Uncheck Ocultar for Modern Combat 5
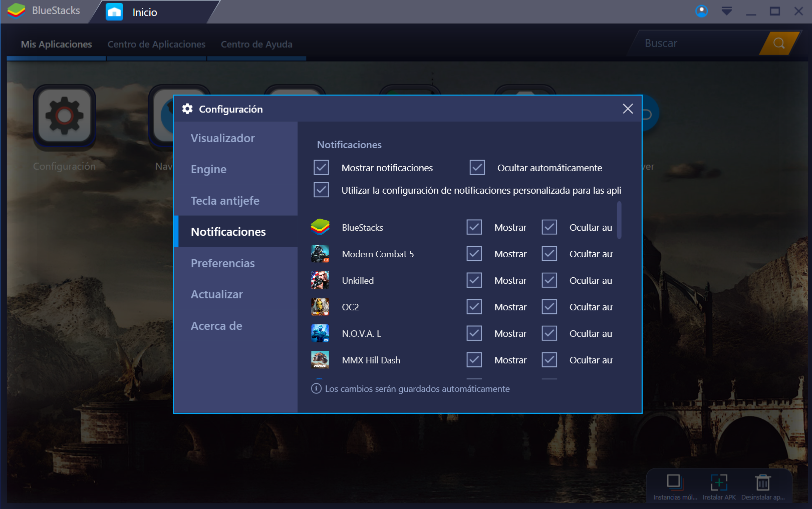Viewport: 812px width, 509px height. (x=549, y=253)
